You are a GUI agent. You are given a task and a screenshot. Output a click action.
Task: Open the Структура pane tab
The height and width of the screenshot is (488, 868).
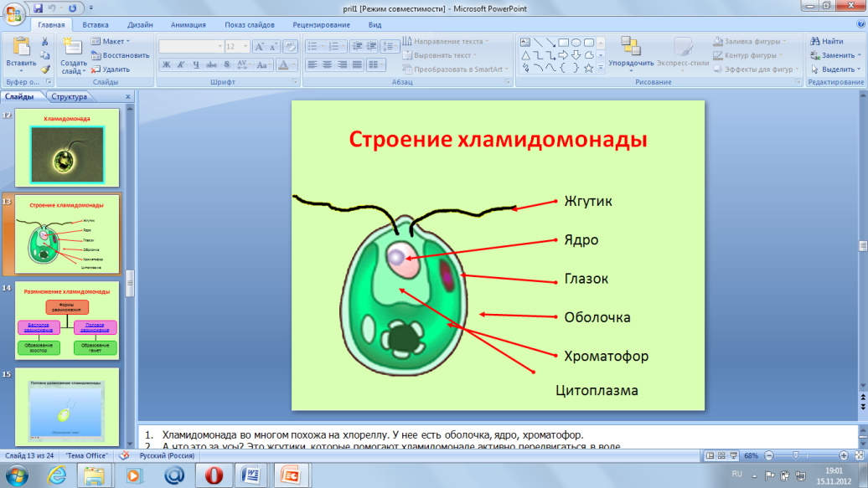click(x=69, y=97)
